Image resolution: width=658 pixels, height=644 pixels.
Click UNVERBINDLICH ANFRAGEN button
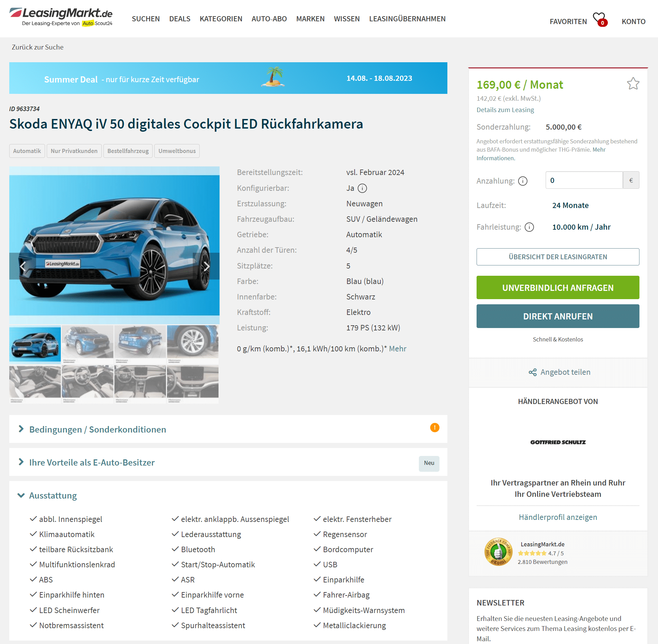(558, 287)
